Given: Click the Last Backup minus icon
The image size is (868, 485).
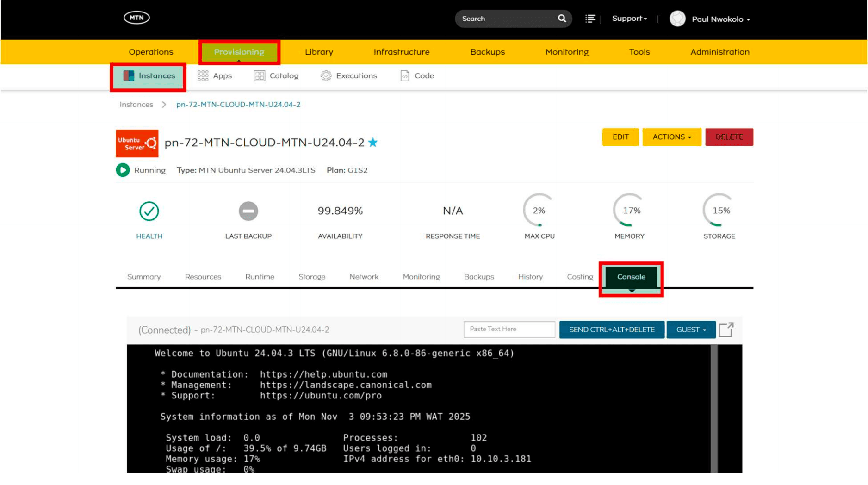Looking at the screenshot, I should coord(248,211).
